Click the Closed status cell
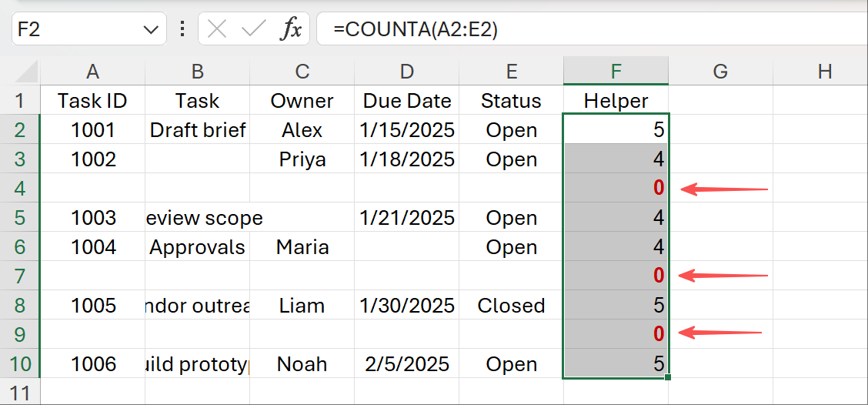This screenshot has height=405, width=868. click(x=511, y=305)
